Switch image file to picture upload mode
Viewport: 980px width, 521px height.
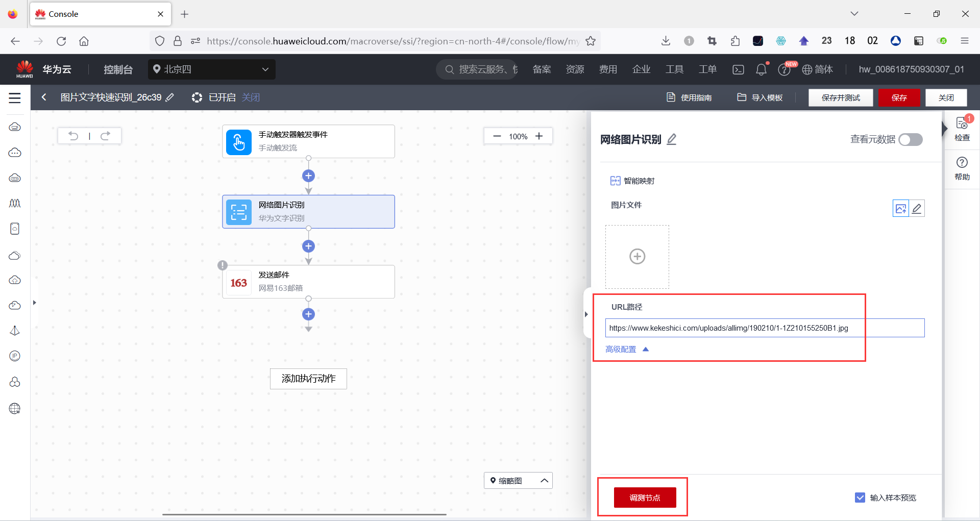click(901, 208)
